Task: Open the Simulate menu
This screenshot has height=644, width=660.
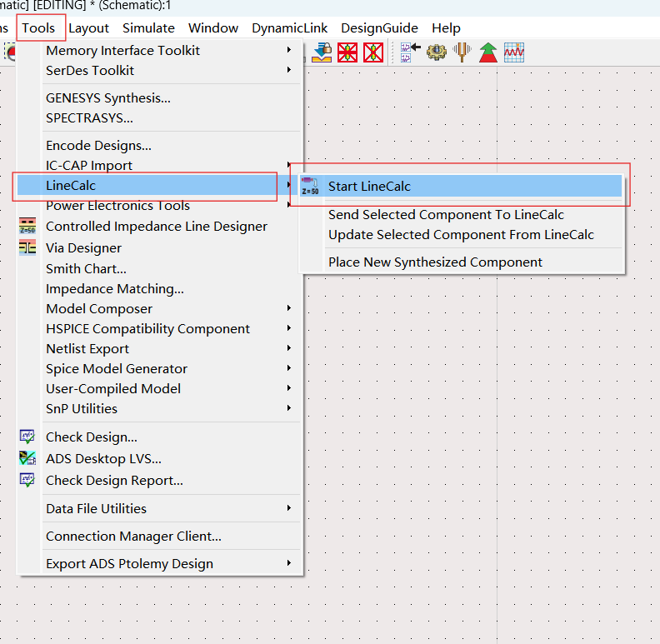Action: coord(148,28)
